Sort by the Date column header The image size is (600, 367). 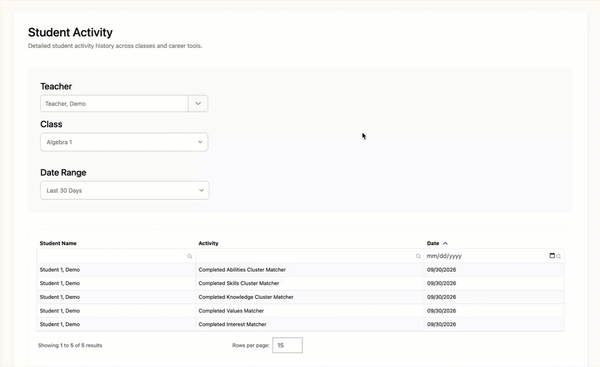coord(433,243)
